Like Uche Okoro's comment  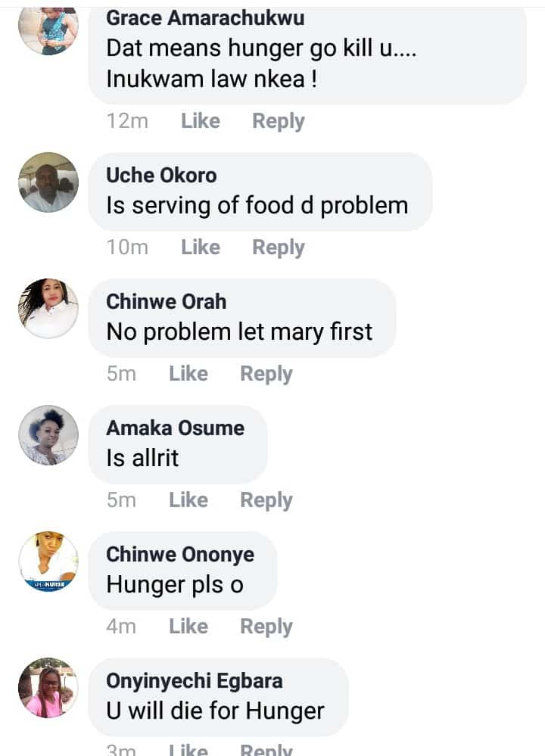pyautogui.click(x=201, y=247)
